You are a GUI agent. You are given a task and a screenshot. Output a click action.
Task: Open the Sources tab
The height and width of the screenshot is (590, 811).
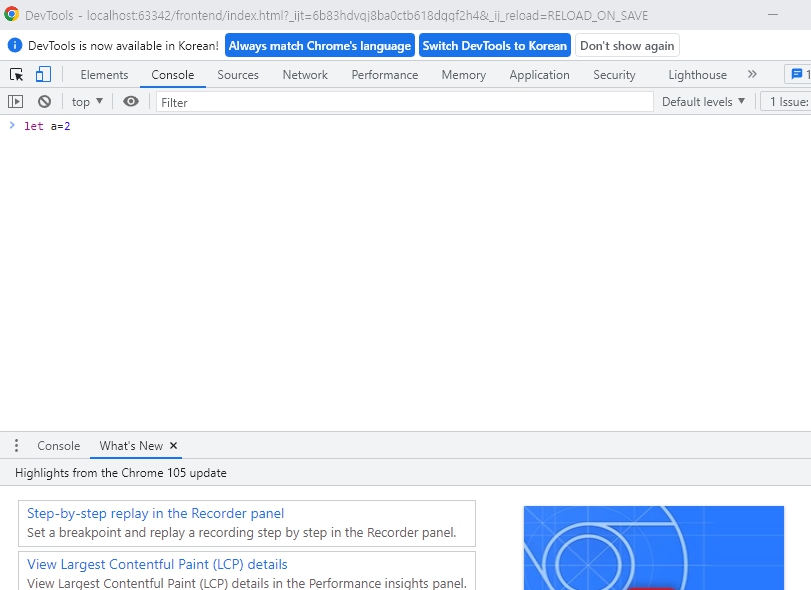(238, 75)
